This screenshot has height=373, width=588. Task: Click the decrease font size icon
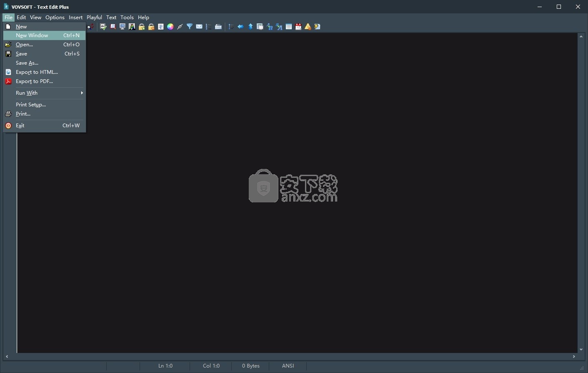click(270, 27)
